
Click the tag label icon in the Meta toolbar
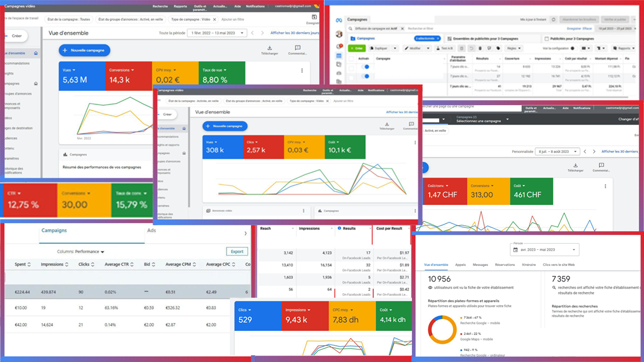coord(498,48)
